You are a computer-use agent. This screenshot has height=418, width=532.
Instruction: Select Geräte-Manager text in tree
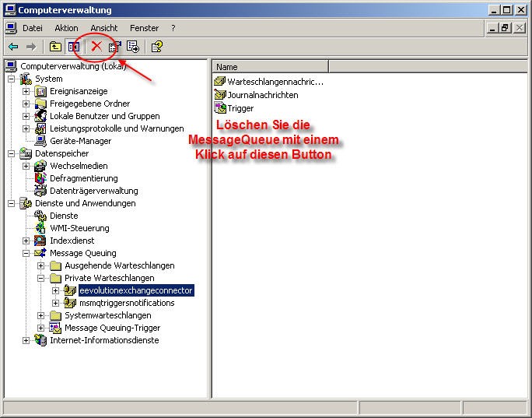click(80, 141)
